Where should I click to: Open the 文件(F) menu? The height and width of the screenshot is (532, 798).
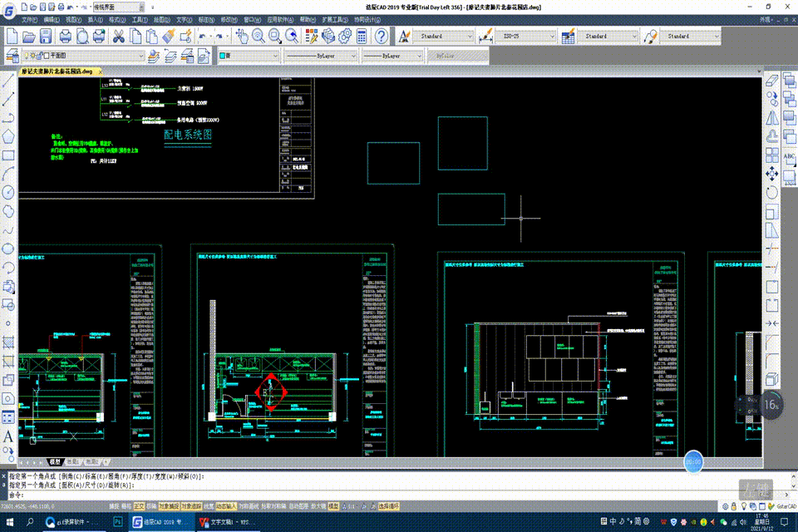pyautogui.click(x=29, y=18)
